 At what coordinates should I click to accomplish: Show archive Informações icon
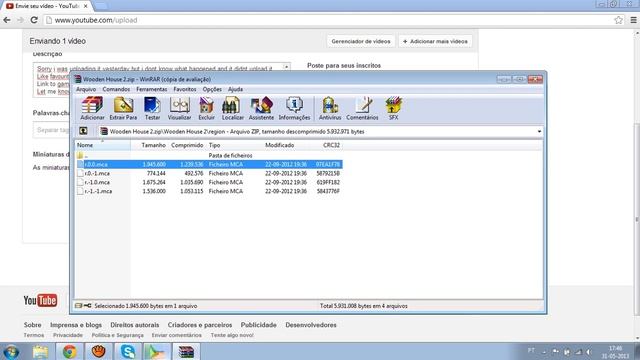294,108
